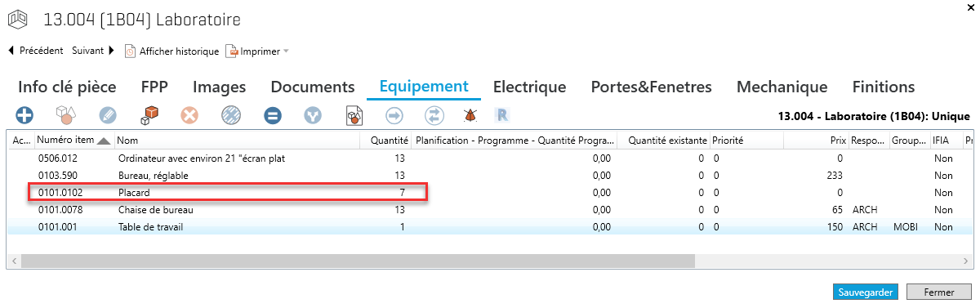Viewport: 980px width, 308px height.
Task: Click the orange cube equipment icon
Action: pos(149,116)
